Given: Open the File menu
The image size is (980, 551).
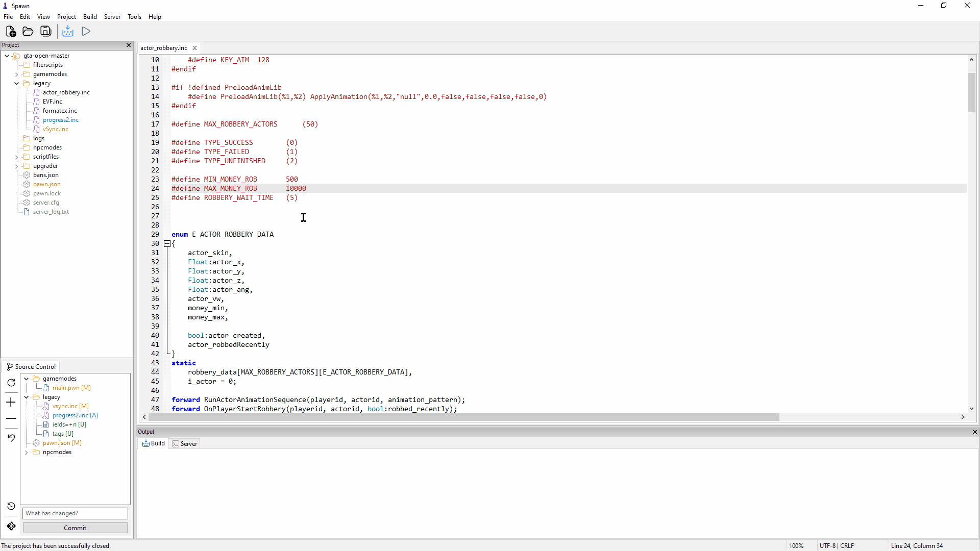Looking at the screenshot, I should tap(8, 17).
